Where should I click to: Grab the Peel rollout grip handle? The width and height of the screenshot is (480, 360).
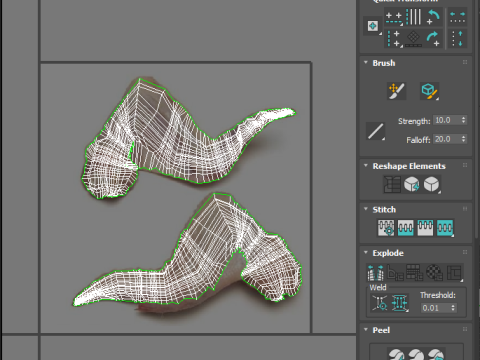click(x=465, y=329)
